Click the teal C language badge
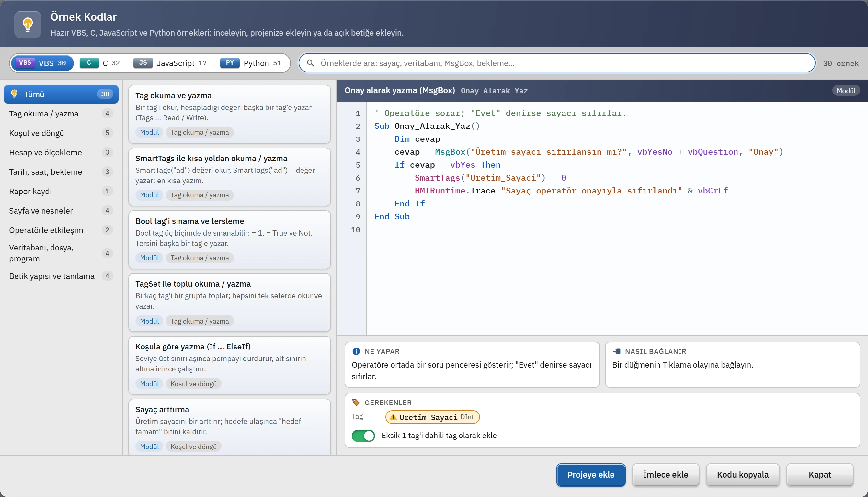 (x=89, y=63)
